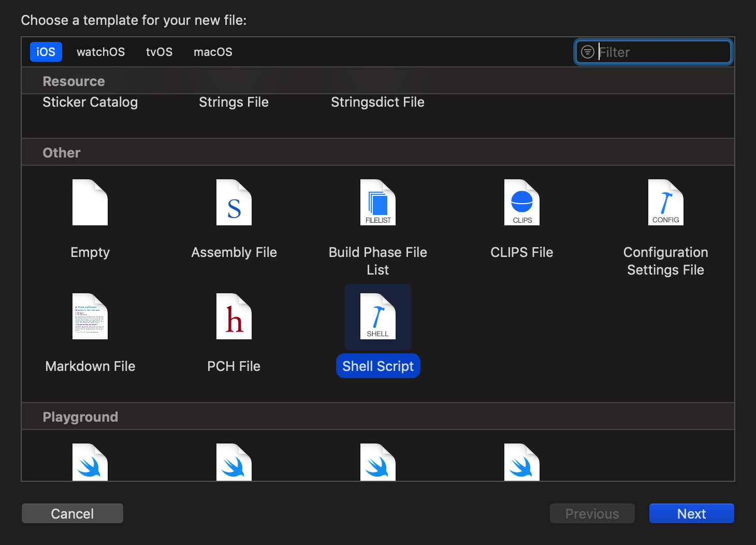Select the Sticker Catalog template

[x=90, y=102]
